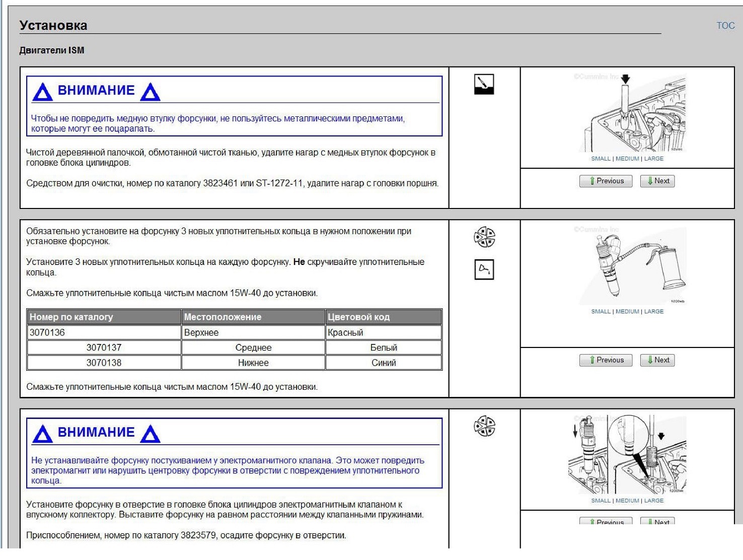Image resolution: width=743 pixels, height=560 pixels.
Task: Click right warning triangle in first ВНИМАНИЕ box
Action: point(150,92)
